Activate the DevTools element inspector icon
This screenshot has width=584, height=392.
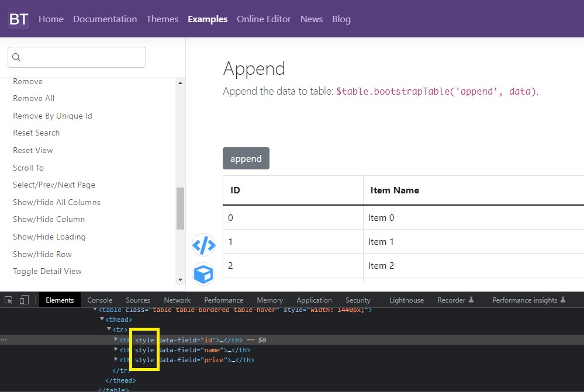pos(9,300)
